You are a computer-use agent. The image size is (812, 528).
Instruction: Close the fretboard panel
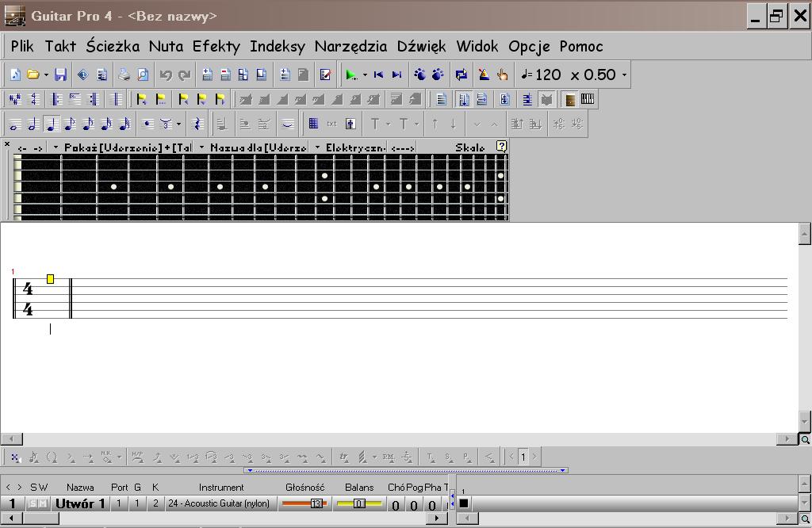pos(7,144)
